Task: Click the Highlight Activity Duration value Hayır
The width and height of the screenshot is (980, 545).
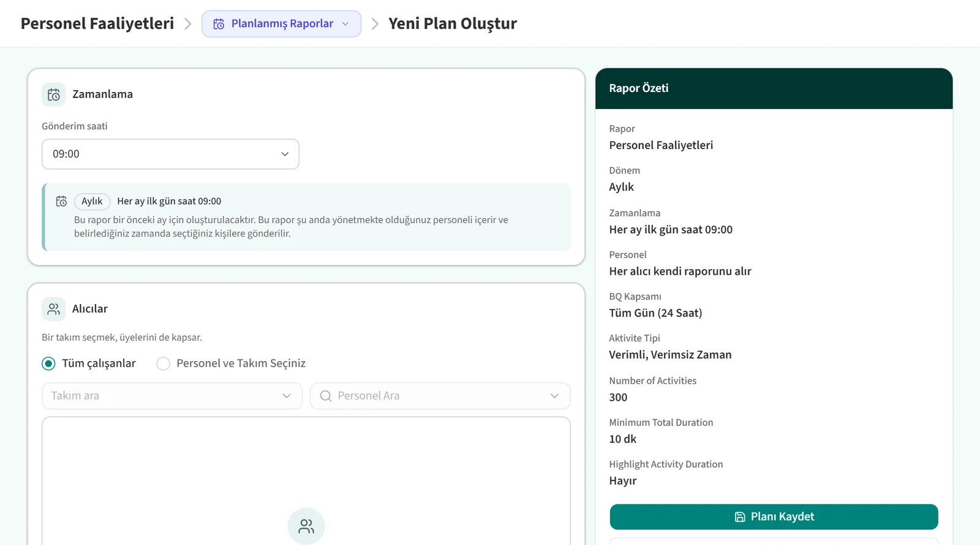Action: click(x=622, y=481)
